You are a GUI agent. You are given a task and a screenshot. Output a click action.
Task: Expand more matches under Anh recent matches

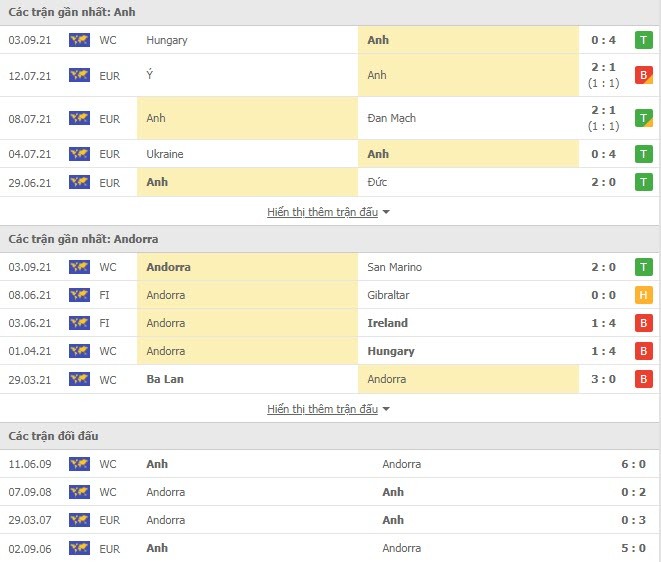tap(322, 212)
